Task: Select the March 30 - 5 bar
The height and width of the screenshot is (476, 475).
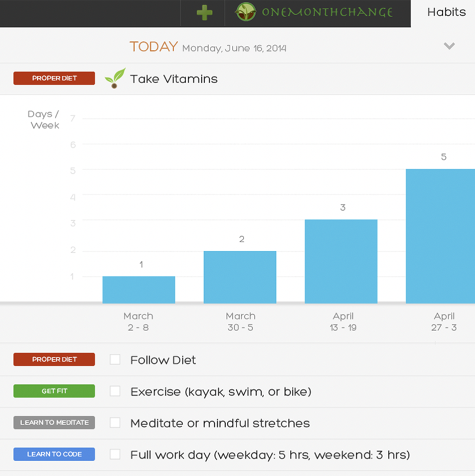Action: 240,277
